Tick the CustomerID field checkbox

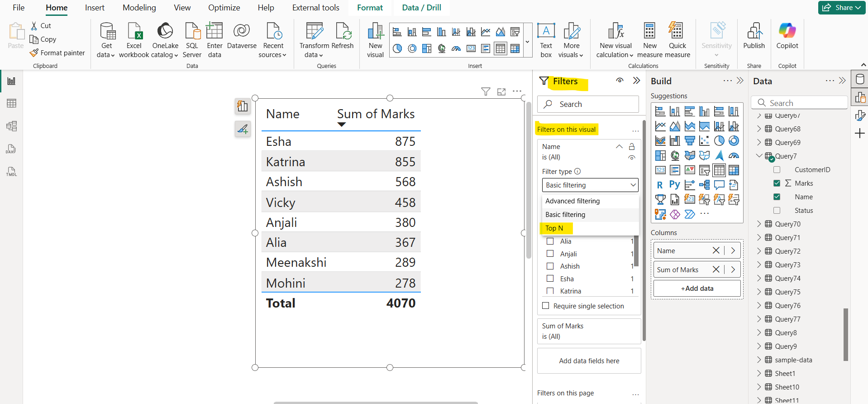tap(777, 170)
